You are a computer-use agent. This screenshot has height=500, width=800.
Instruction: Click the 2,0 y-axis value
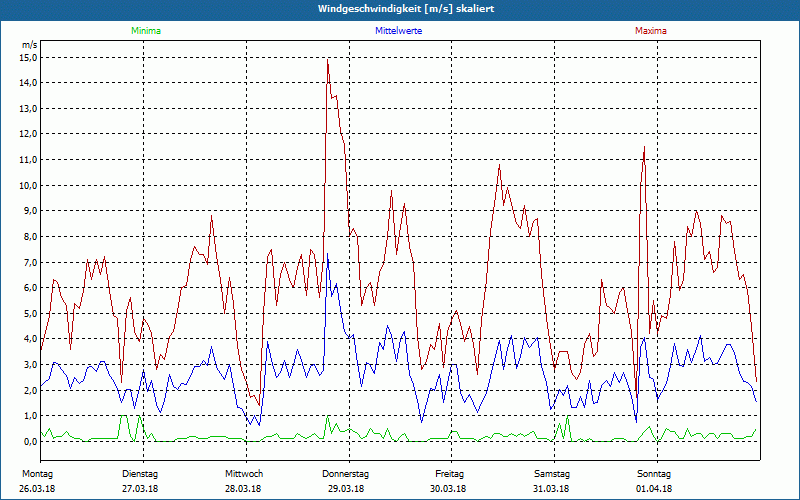coord(30,390)
